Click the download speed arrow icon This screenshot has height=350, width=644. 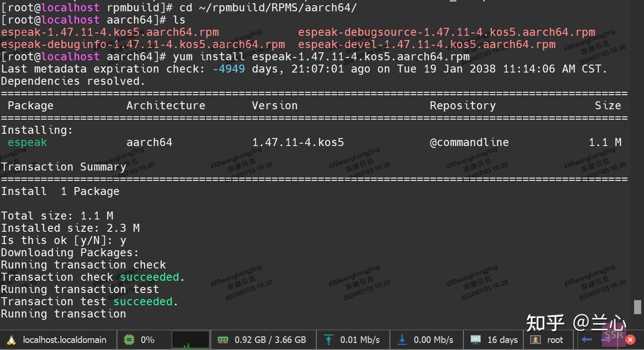pos(402,339)
